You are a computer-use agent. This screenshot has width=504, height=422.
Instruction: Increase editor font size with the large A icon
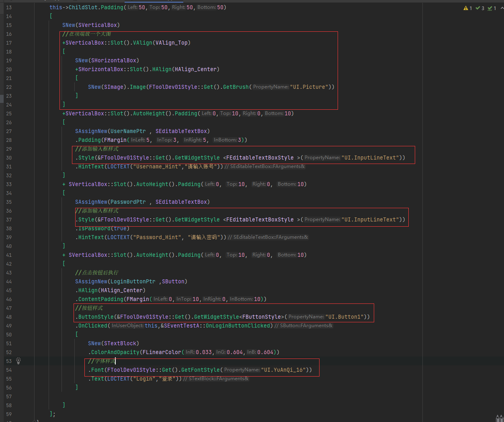(502, 420)
